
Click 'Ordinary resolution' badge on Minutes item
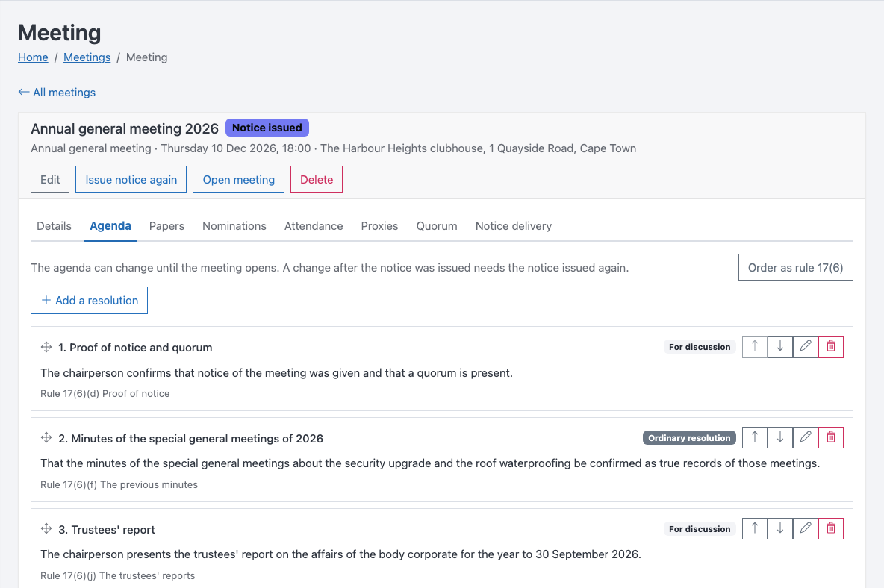[689, 437]
